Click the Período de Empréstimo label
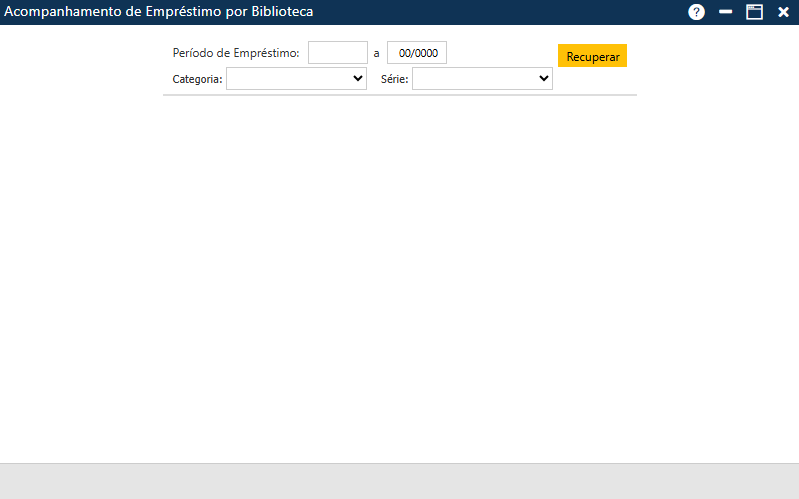 point(236,53)
